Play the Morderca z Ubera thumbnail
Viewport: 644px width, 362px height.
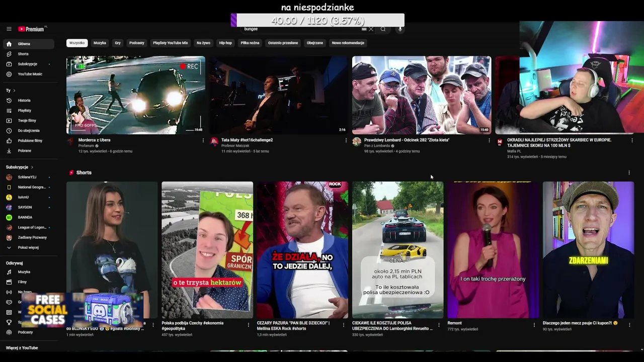136,95
